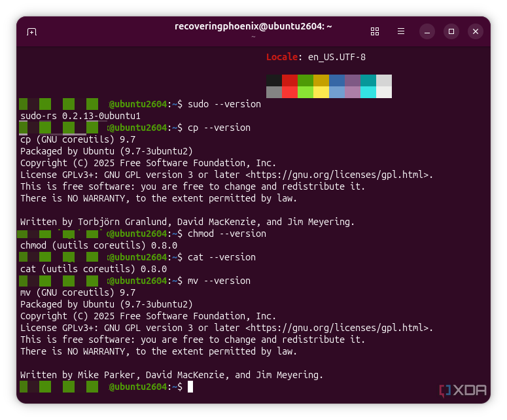The image size is (507, 420).
Task: Click the light purple color swatch
Action: [353, 92]
